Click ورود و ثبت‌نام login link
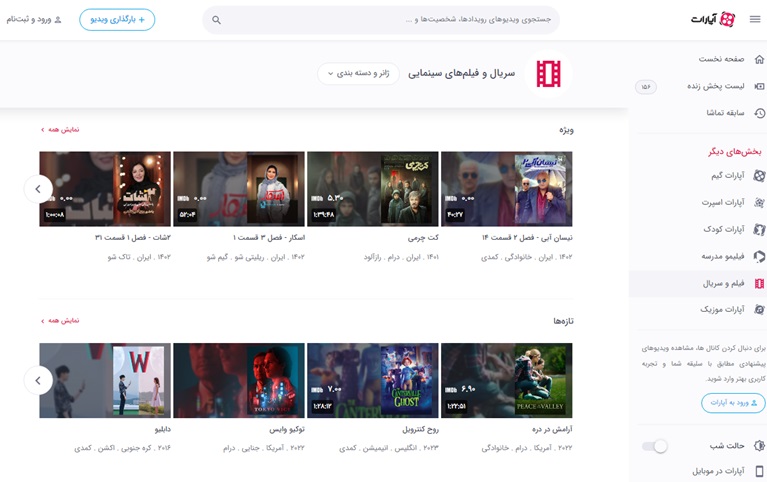The height and width of the screenshot is (482, 767). (34, 20)
